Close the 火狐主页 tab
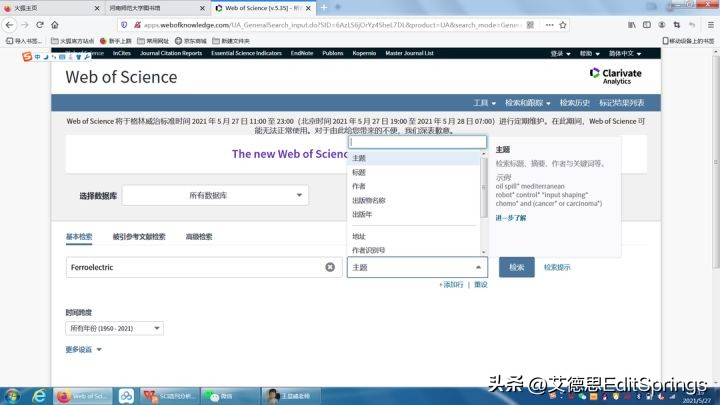 [x=97, y=8]
